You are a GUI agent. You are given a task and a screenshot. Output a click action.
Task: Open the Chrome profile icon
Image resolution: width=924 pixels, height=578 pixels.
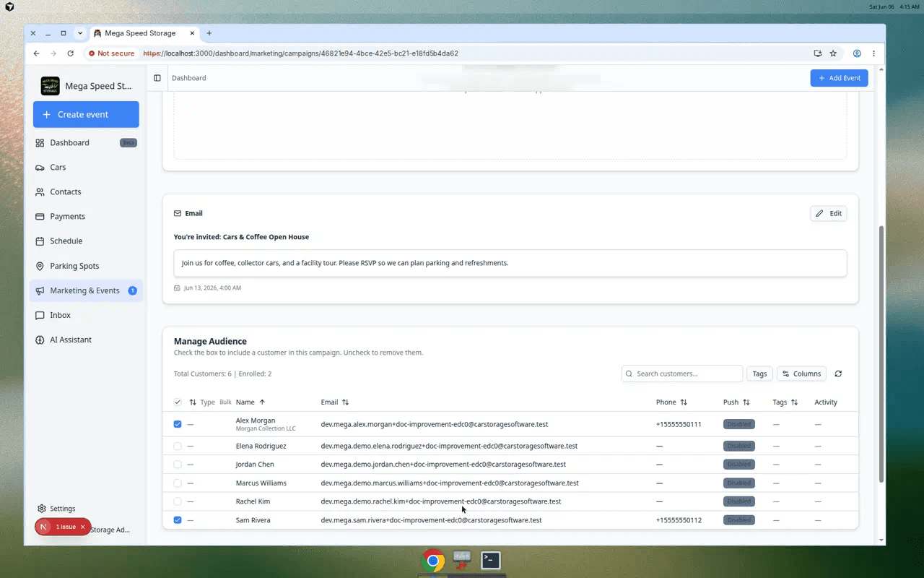click(x=857, y=53)
